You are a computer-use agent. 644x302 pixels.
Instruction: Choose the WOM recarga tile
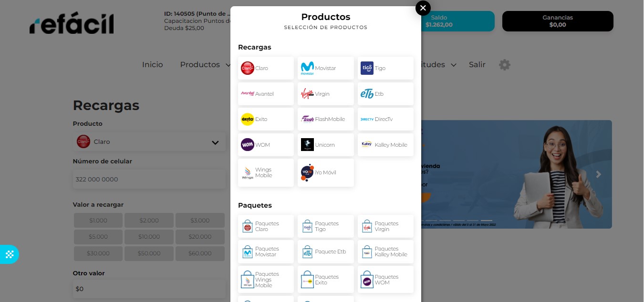pos(266,145)
